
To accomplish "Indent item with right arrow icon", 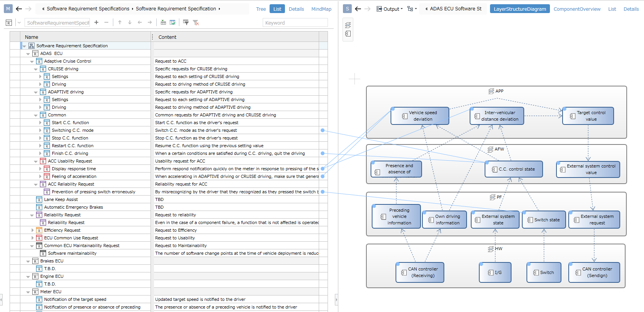I will pos(150,22).
